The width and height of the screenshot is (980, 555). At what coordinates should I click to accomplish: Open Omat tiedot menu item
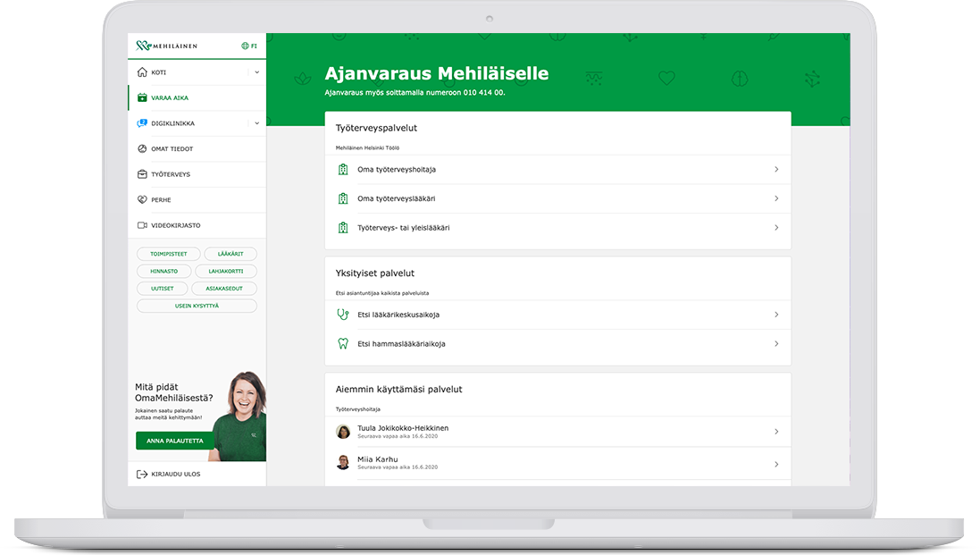pyautogui.click(x=197, y=148)
